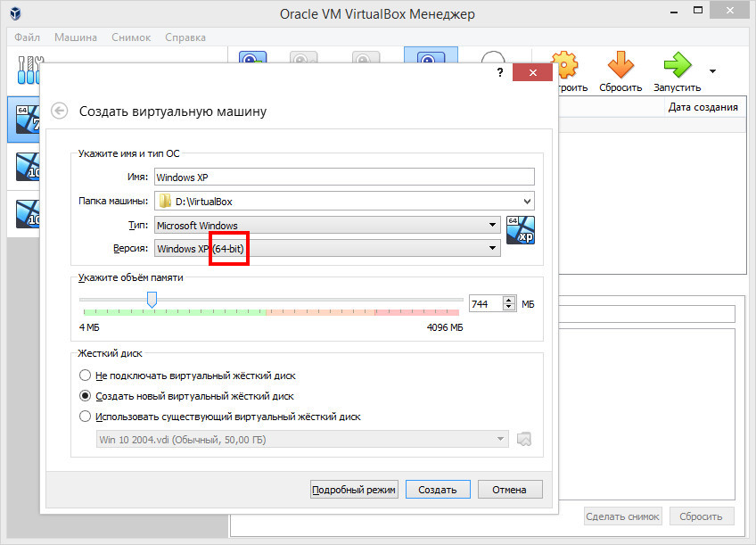Open the Машина menu
This screenshot has width=756, height=545.
[76, 37]
